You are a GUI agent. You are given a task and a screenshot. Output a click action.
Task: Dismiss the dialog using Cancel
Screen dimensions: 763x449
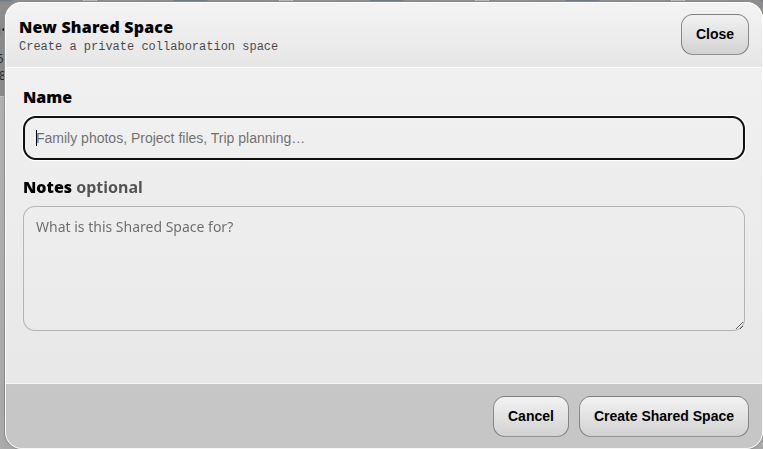(x=530, y=416)
